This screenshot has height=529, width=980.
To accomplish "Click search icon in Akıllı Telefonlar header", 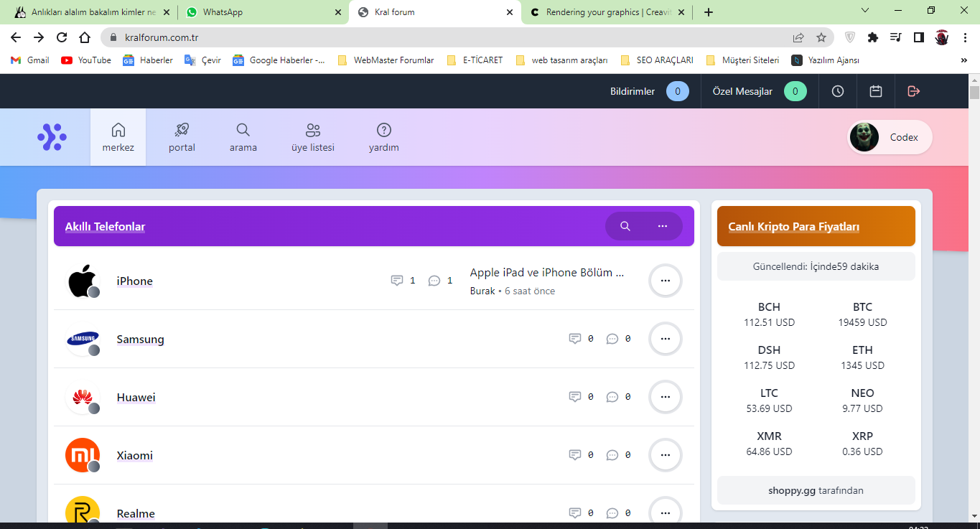I will click(625, 226).
